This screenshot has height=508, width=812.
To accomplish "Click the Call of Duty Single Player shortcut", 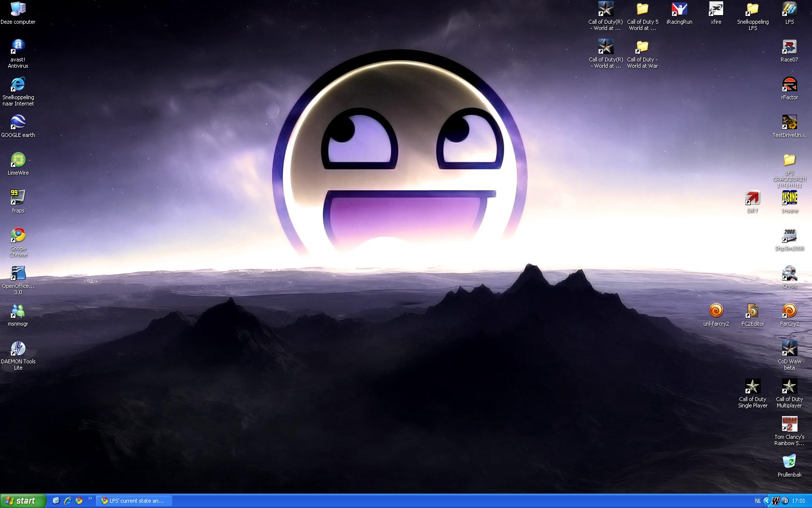I will 753,393.
